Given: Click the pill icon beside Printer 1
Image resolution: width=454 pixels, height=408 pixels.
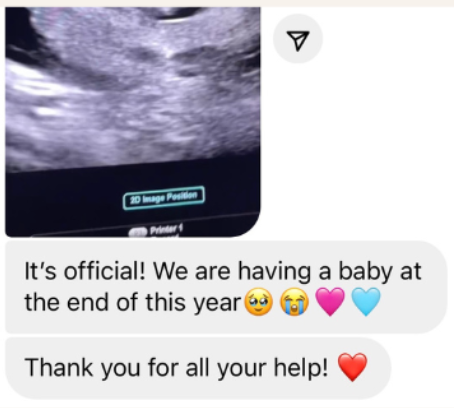Looking at the screenshot, I should click(x=138, y=232).
